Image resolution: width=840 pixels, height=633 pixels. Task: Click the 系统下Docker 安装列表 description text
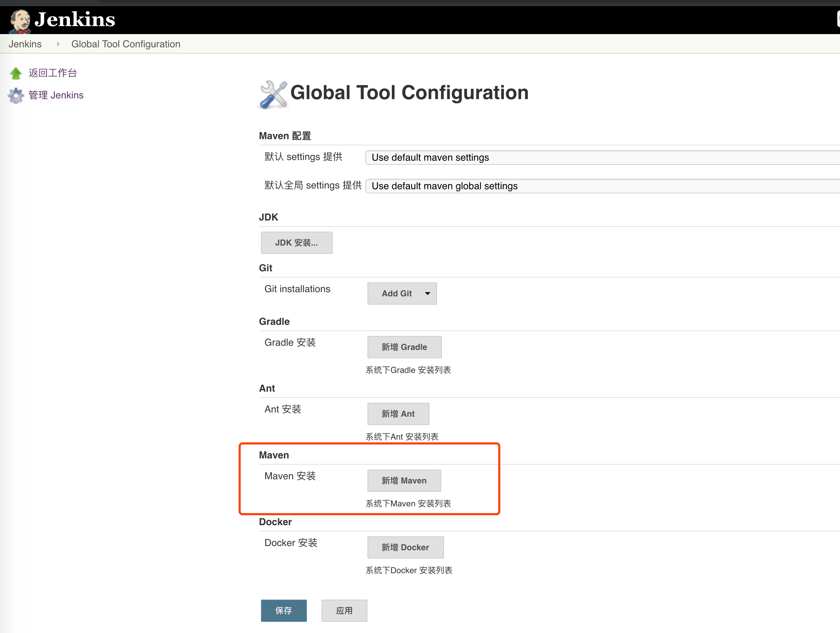[x=409, y=570]
